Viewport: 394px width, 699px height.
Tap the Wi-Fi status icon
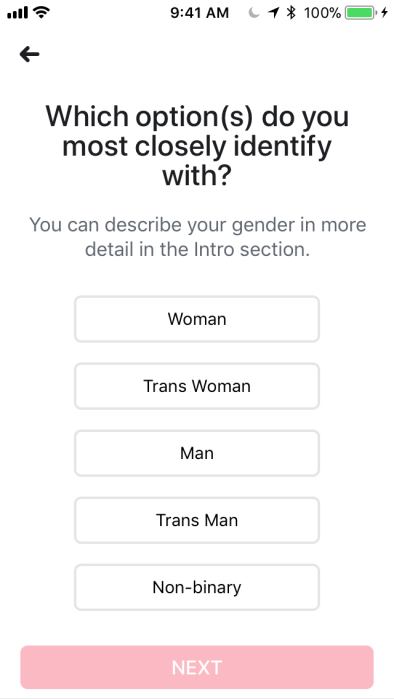click(x=41, y=13)
